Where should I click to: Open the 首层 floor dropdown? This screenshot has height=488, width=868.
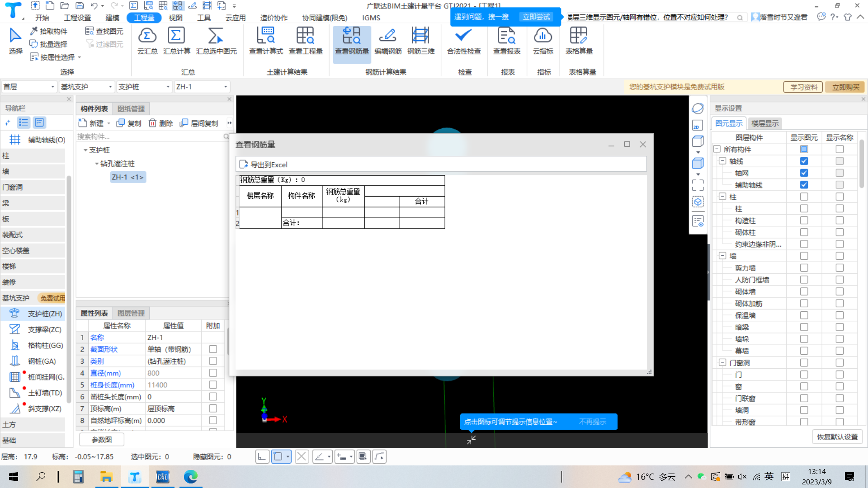pos(29,87)
